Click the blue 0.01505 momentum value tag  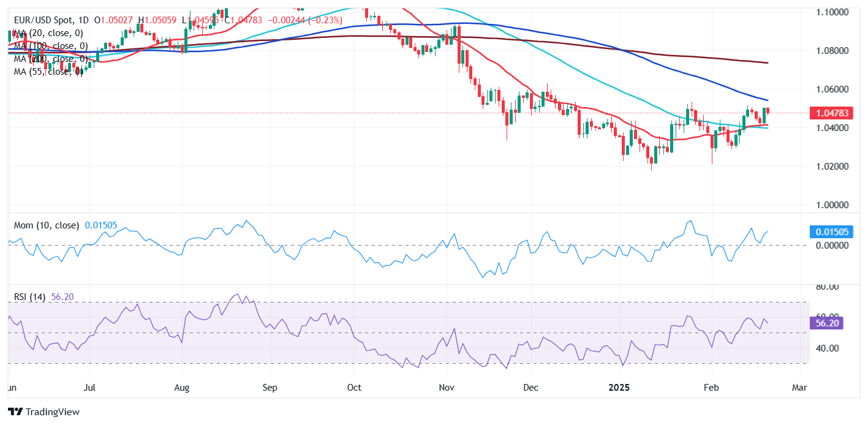828,231
